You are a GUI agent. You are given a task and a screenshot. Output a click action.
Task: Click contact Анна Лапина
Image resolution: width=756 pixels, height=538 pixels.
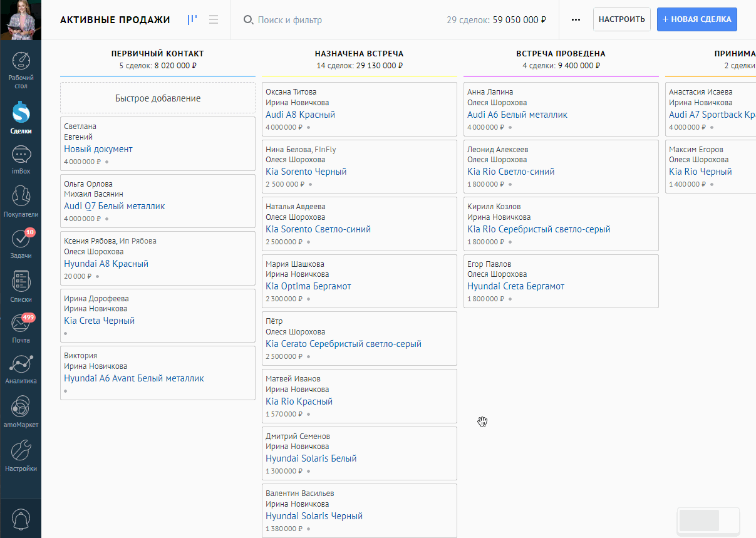(x=490, y=92)
